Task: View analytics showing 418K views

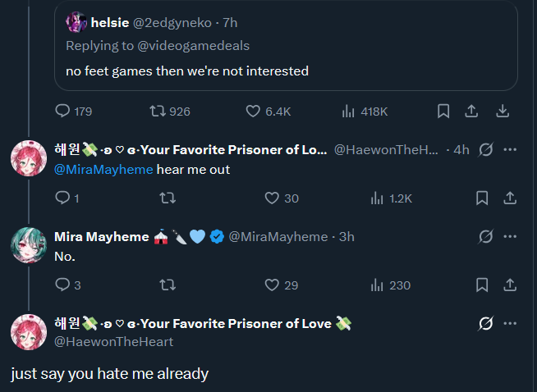Action: (347, 111)
